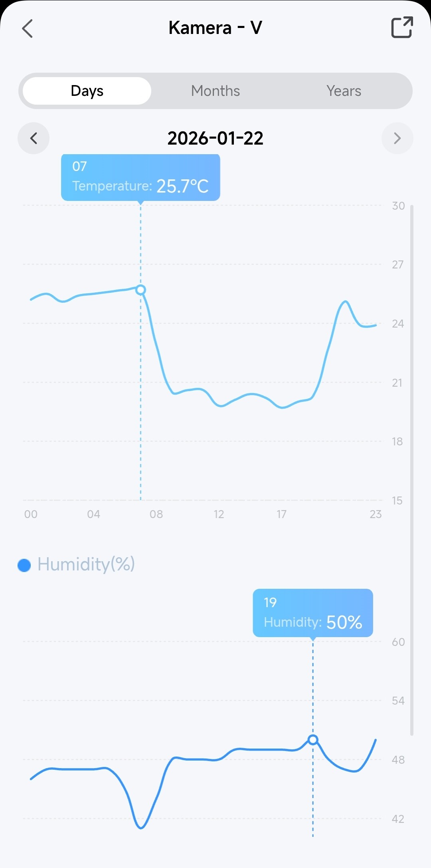
Task: Tap hour 17 on temperature axis
Action: pyautogui.click(x=281, y=514)
